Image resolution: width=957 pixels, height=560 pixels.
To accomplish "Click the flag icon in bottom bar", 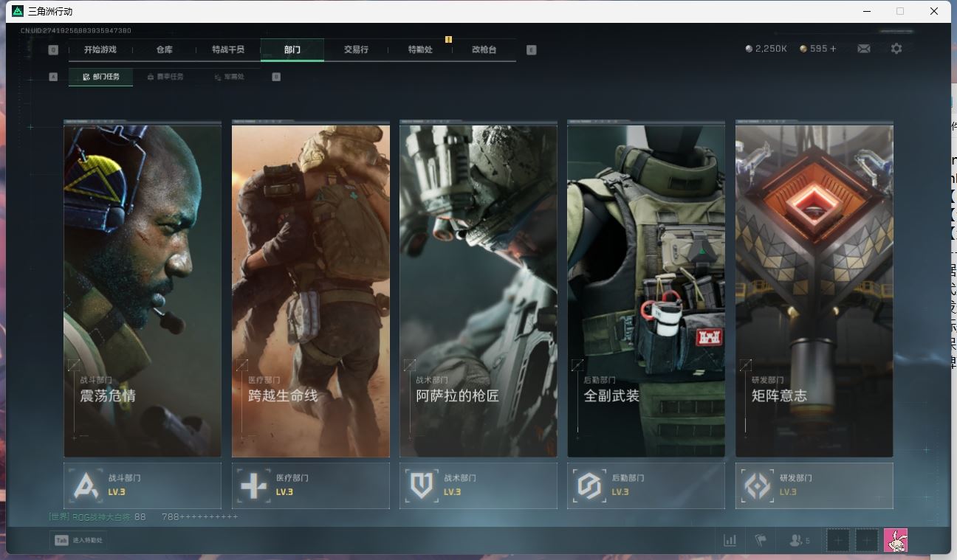I will click(x=761, y=541).
